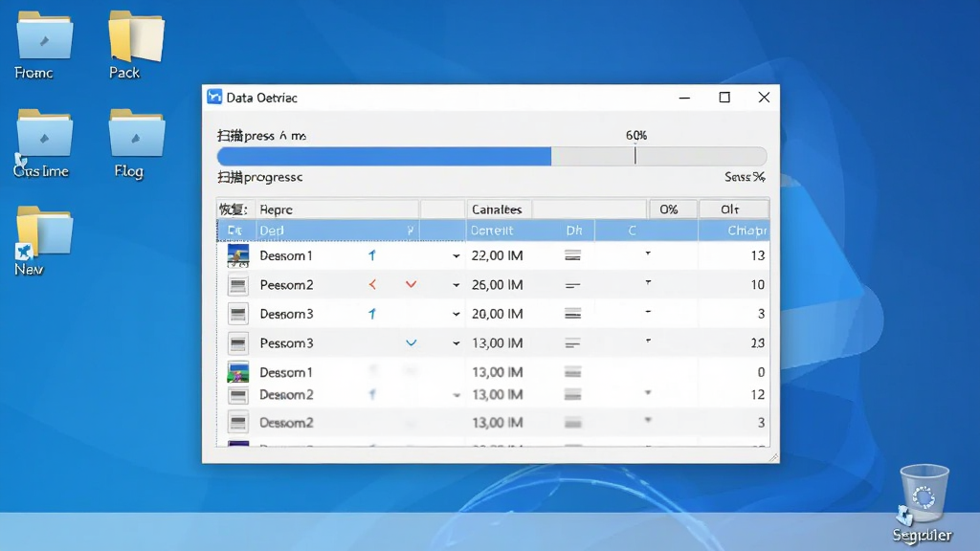Screen dimensions: 980x551
Task: Open the Flog desktop folder
Action: (136, 134)
